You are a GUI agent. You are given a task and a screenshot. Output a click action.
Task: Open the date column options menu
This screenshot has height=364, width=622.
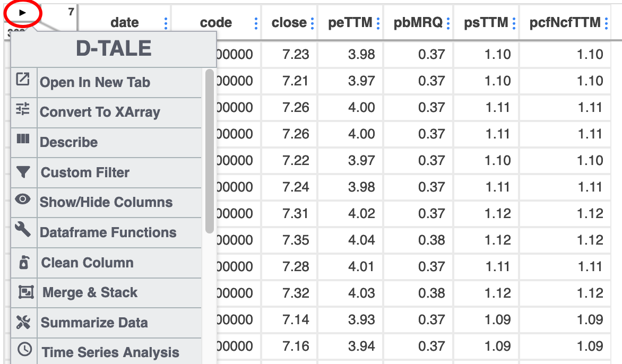pyautogui.click(x=166, y=23)
